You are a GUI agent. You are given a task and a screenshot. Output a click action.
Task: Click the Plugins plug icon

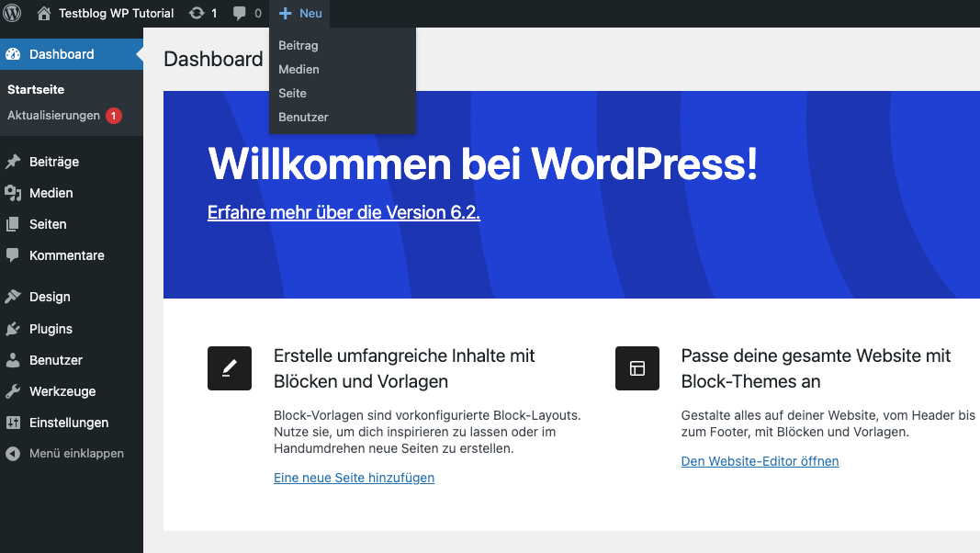(13, 329)
